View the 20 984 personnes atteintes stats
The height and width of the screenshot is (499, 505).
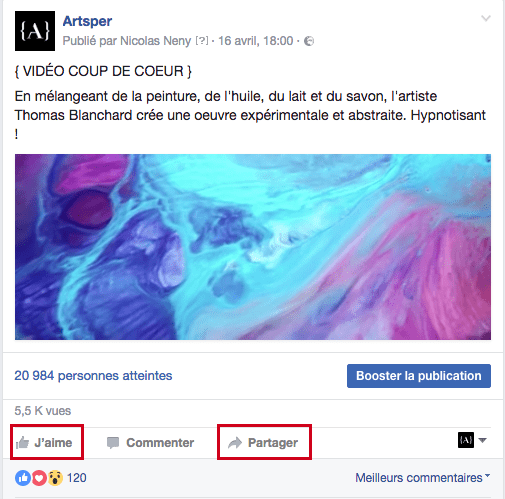point(93,376)
